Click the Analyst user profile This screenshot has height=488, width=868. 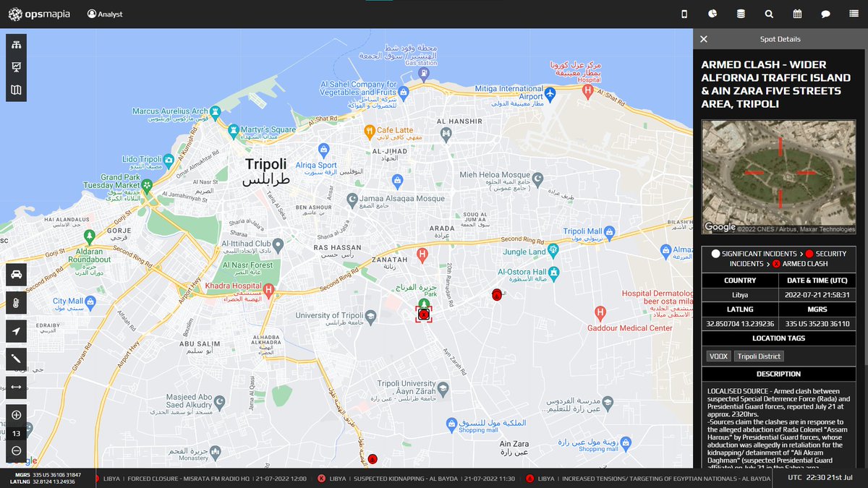(105, 14)
